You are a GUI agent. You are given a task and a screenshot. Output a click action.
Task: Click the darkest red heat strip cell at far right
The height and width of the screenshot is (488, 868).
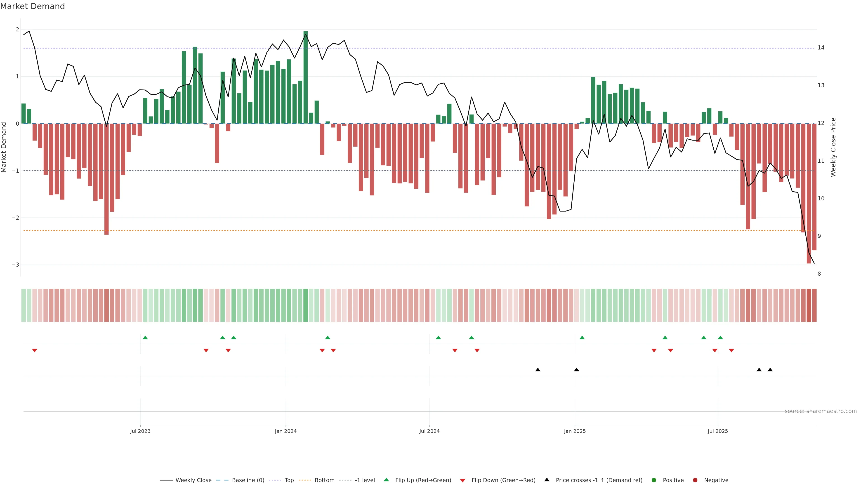click(809, 305)
